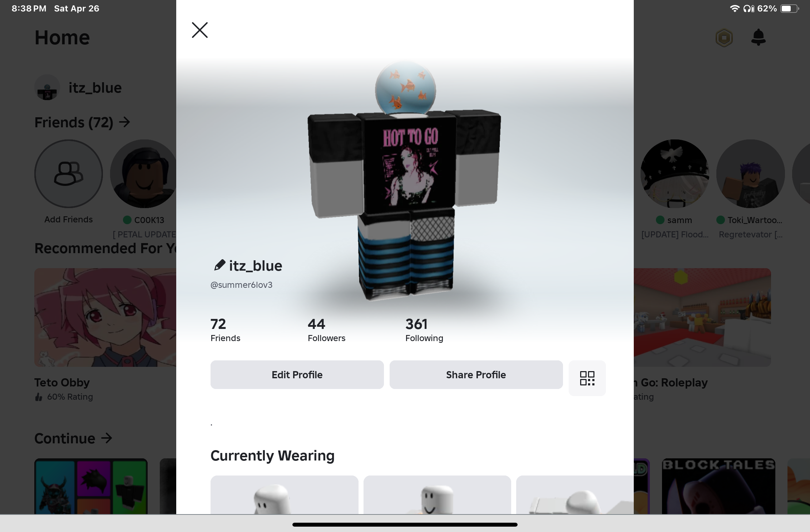This screenshot has width=810, height=532.
Task: Expand the Friends (72) arrow
Action: point(124,122)
